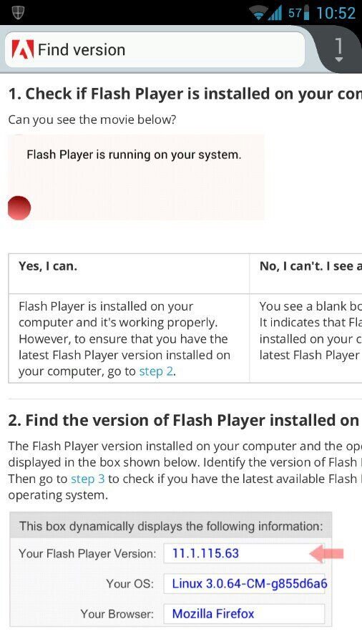Select the Mozilla Firefox browser field
Screen dimensions: 362x644
(244, 614)
